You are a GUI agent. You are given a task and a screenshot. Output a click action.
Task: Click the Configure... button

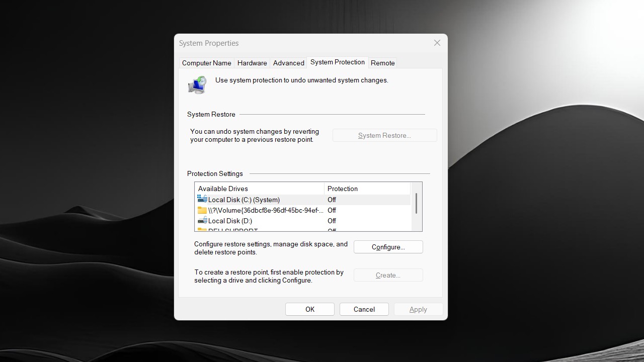click(388, 247)
